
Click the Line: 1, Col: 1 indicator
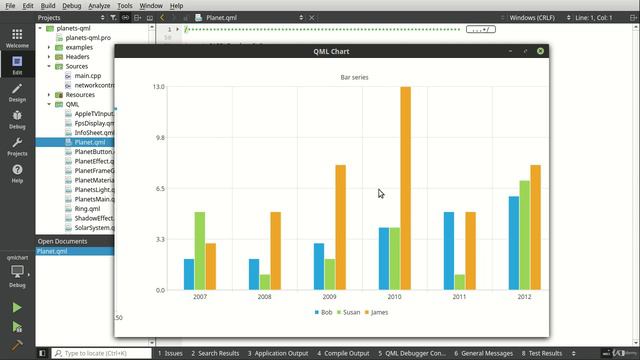[593, 18]
